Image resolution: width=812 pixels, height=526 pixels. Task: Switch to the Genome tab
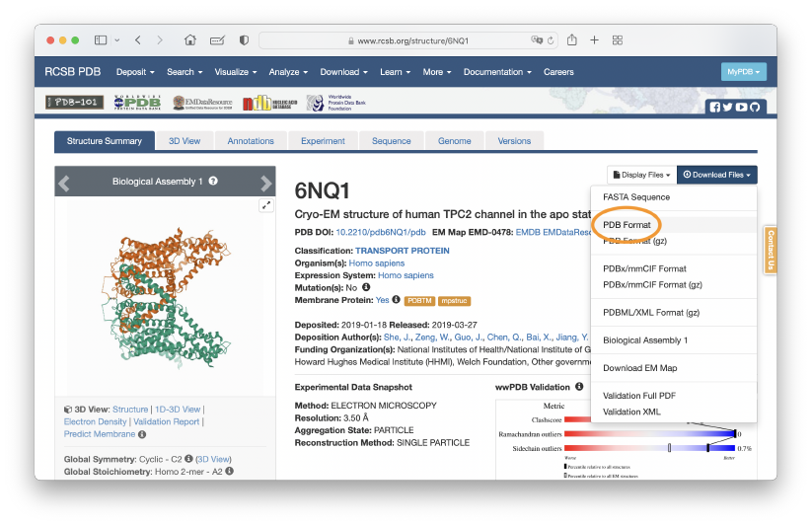coord(454,141)
